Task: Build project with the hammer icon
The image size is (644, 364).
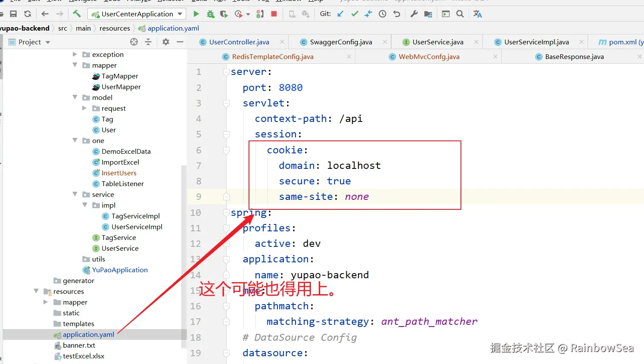Action: (x=77, y=14)
